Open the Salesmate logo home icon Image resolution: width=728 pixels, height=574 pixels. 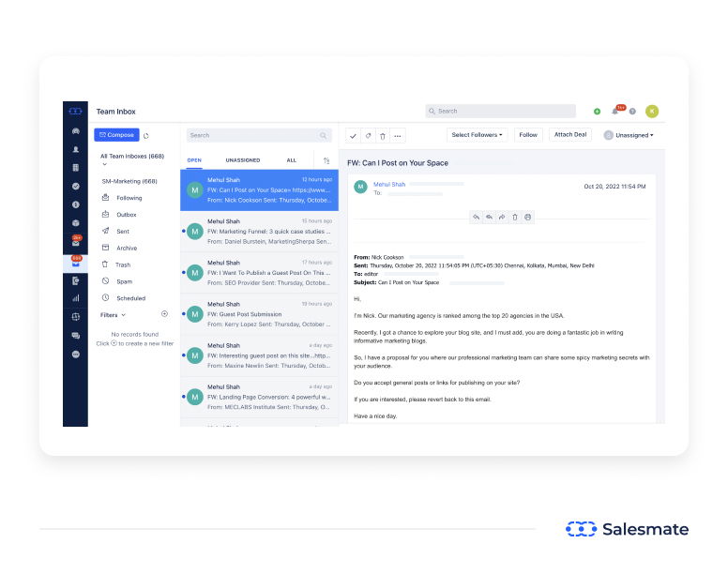click(x=75, y=111)
